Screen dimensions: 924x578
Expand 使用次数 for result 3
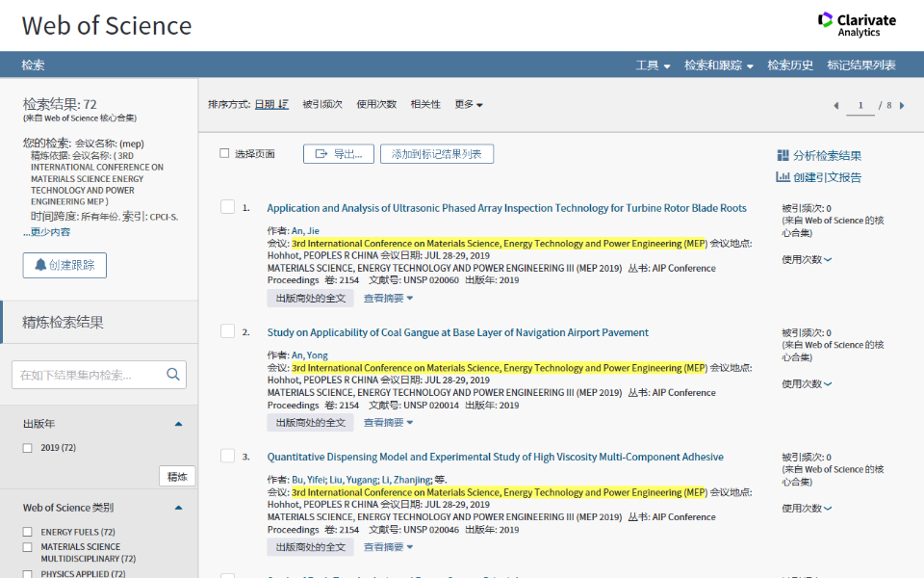point(807,509)
